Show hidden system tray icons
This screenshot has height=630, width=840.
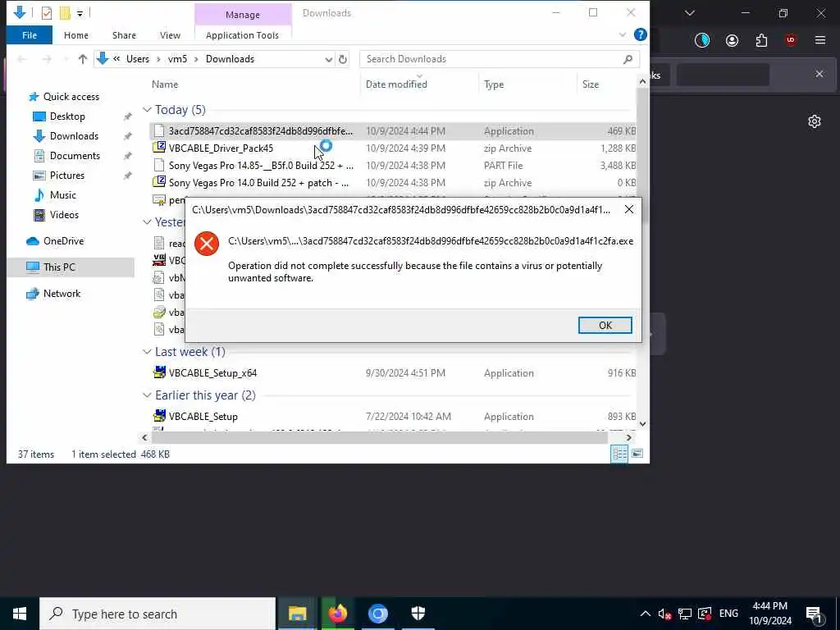(x=645, y=614)
